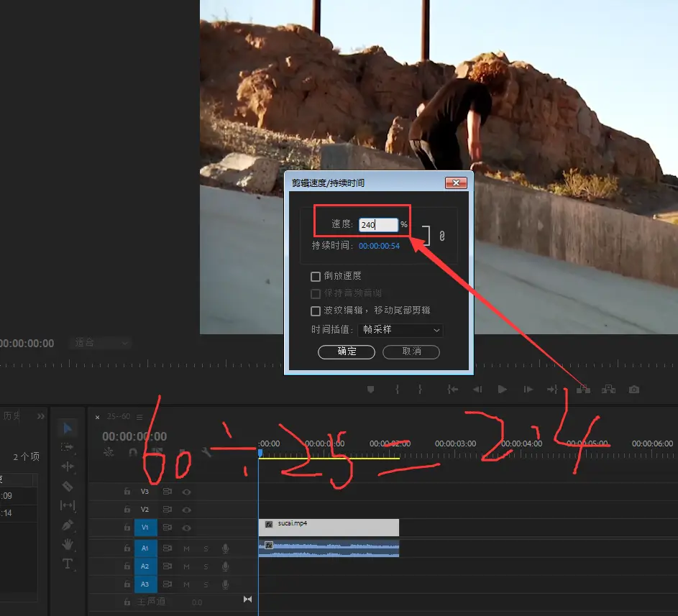The width and height of the screenshot is (678, 616).
Task: Toggle lock on track V3
Action: pos(127,491)
